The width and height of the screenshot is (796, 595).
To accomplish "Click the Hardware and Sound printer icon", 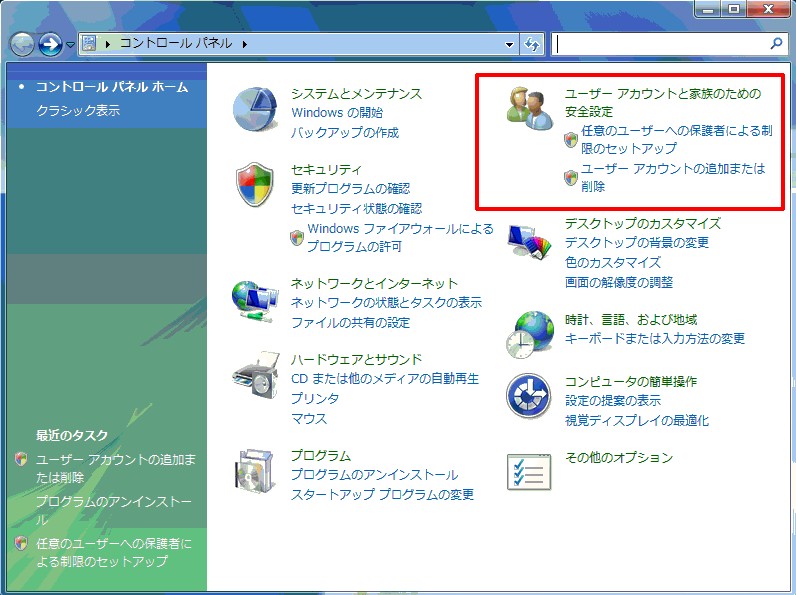I will coord(256,375).
